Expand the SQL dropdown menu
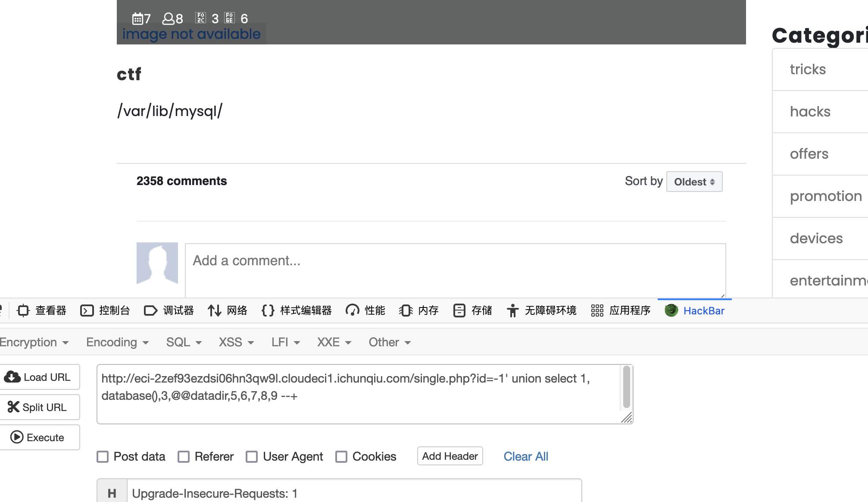The image size is (868, 502). click(x=184, y=342)
